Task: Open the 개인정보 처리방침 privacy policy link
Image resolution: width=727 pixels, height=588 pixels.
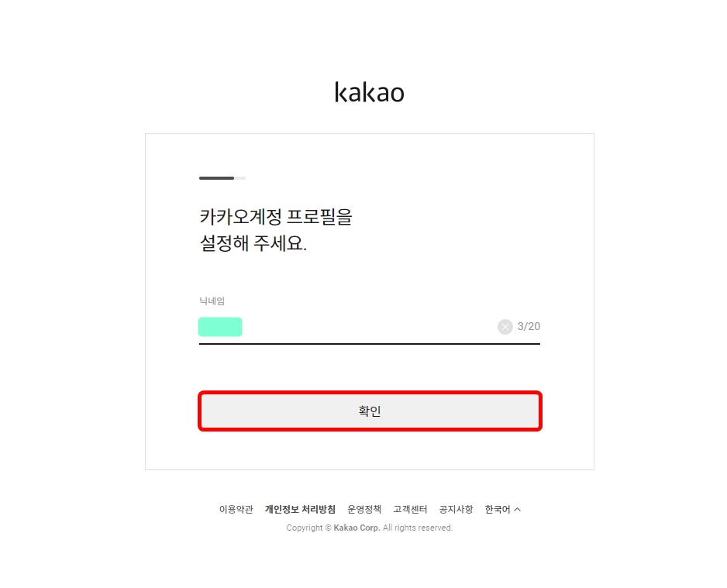Action: click(298, 509)
